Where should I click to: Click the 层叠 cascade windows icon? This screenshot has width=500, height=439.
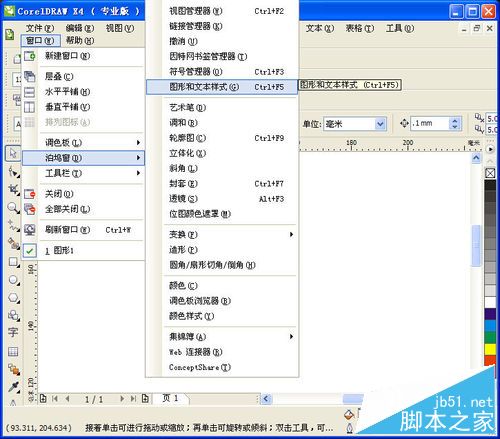point(29,77)
